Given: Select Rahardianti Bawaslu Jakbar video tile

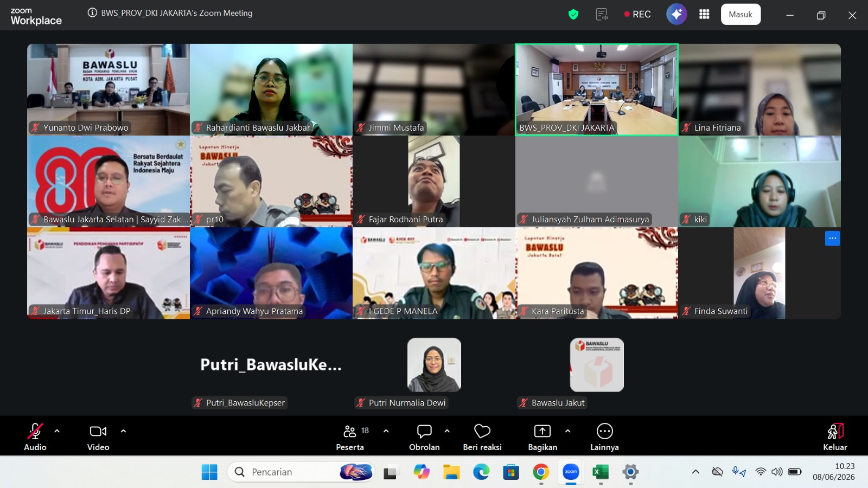Looking at the screenshot, I should click(x=271, y=89).
